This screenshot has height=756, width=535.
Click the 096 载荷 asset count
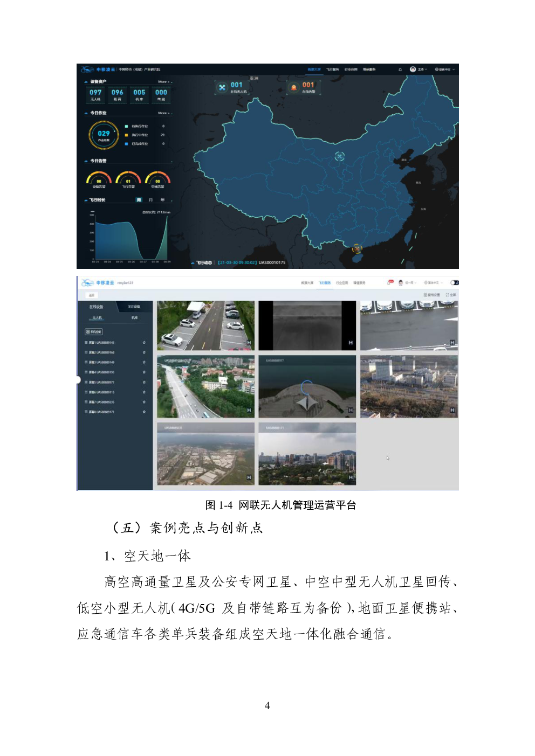click(x=118, y=95)
